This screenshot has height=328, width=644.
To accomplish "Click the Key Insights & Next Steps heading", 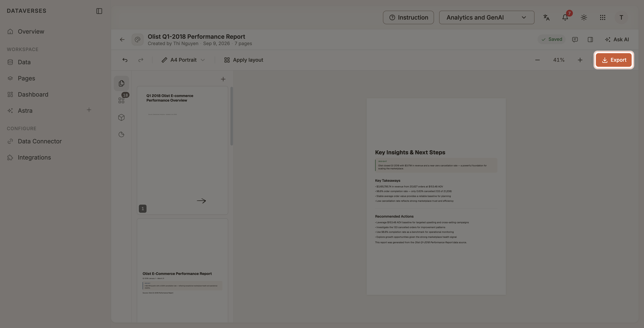I will (410, 152).
